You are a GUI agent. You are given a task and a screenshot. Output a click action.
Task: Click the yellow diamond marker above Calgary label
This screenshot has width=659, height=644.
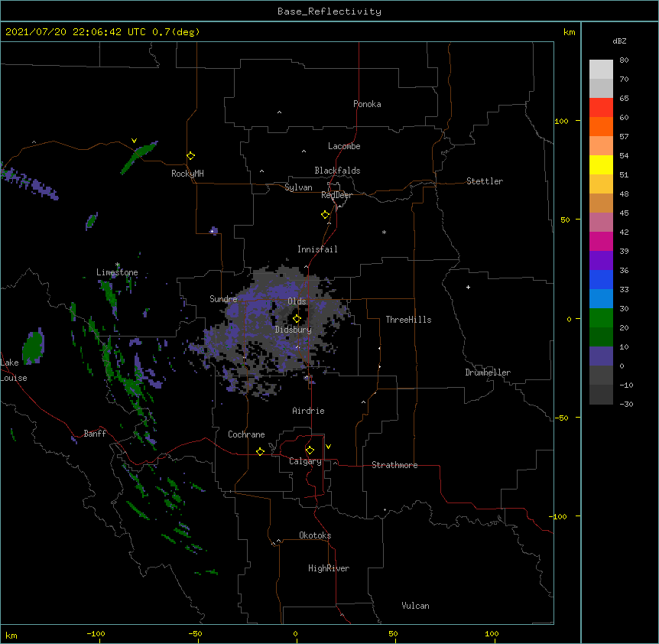click(x=310, y=450)
